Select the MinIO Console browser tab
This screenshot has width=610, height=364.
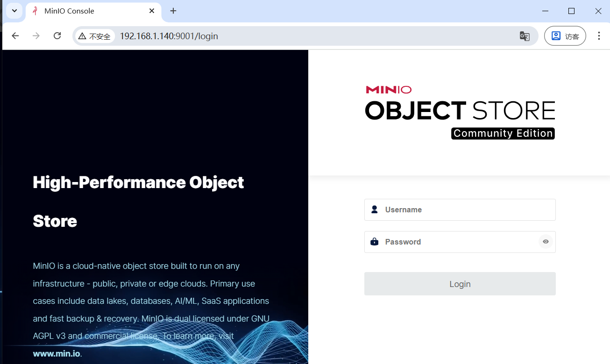(93, 11)
